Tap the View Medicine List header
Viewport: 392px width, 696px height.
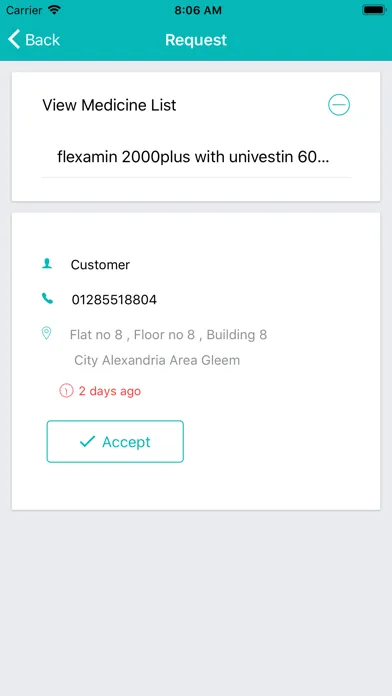coord(109,105)
